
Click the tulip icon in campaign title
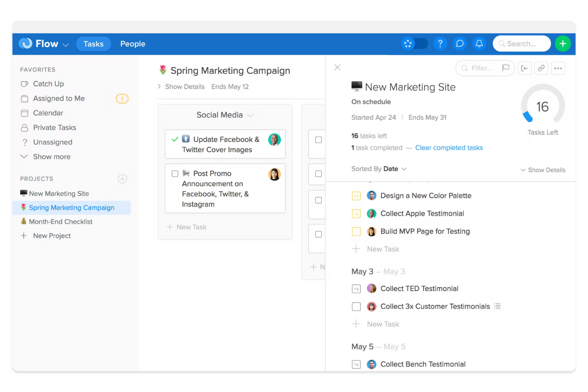pos(163,70)
